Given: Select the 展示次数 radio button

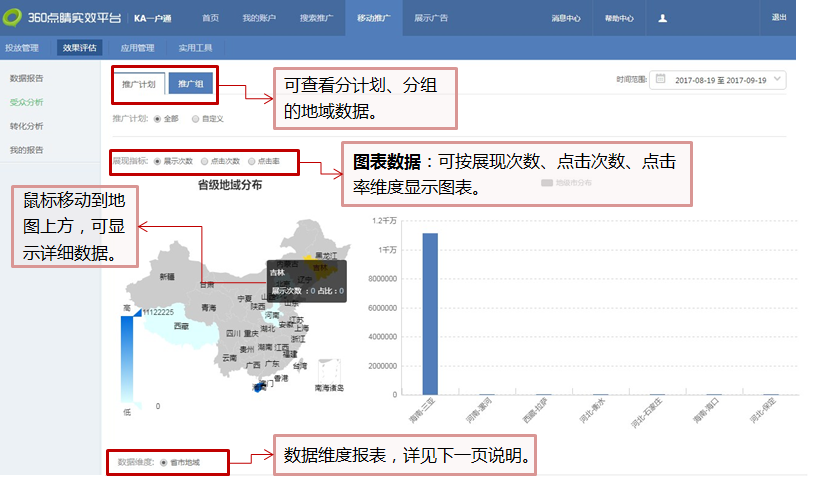Looking at the screenshot, I should 157,160.
